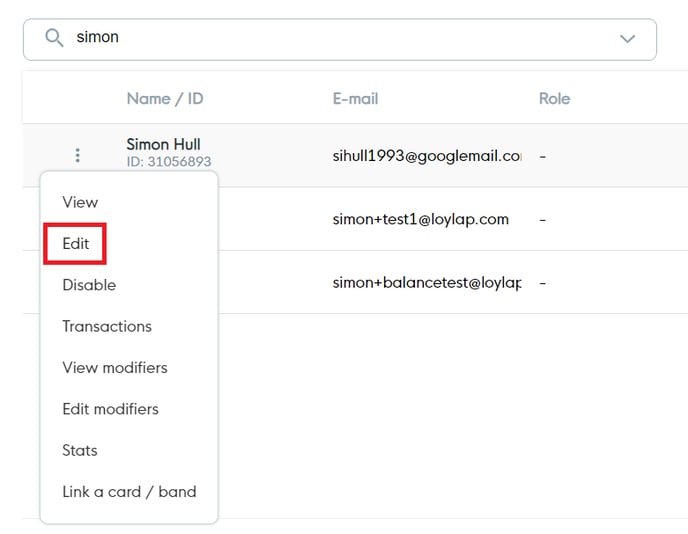Click the sihull1993@googlemail email cell

427,156
